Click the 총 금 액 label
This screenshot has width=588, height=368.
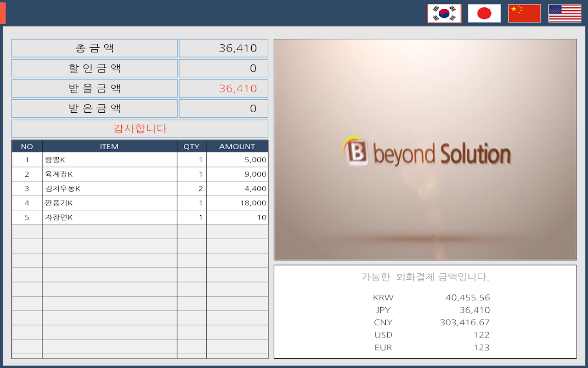(94, 48)
